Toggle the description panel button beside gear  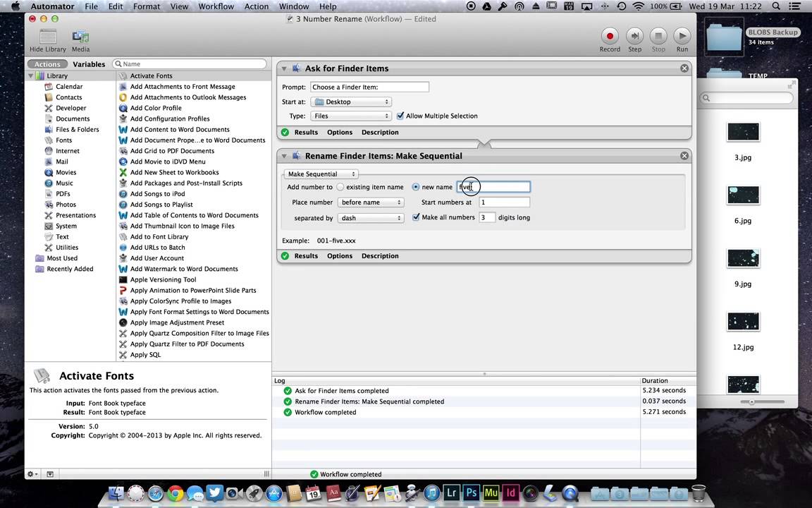[x=50, y=474]
